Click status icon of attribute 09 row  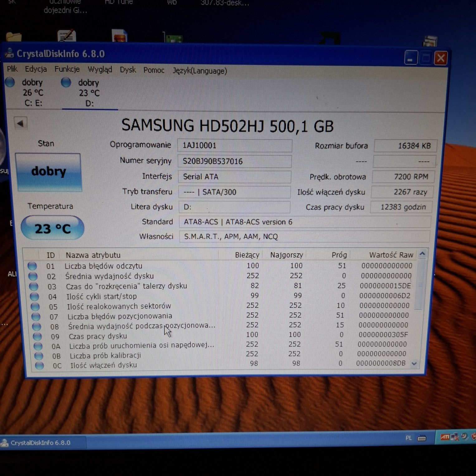pyautogui.click(x=37, y=336)
